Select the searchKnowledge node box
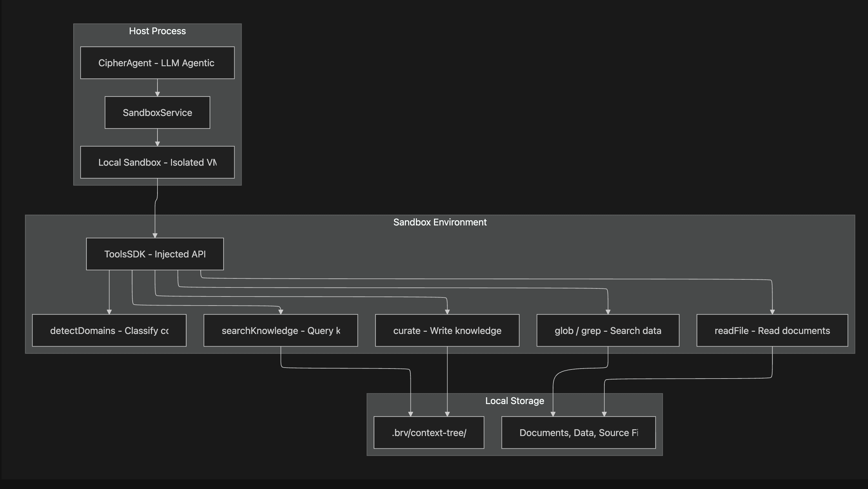 click(x=280, y=330)
